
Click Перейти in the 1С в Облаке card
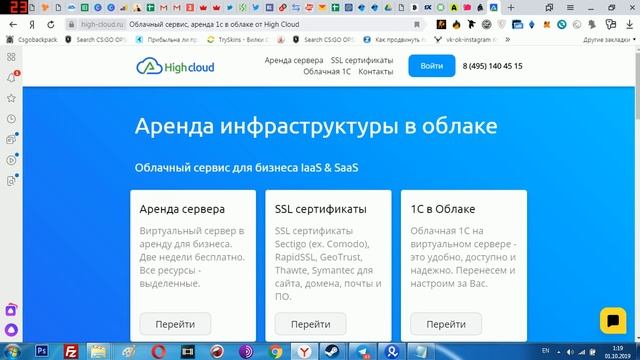[446, 324]
